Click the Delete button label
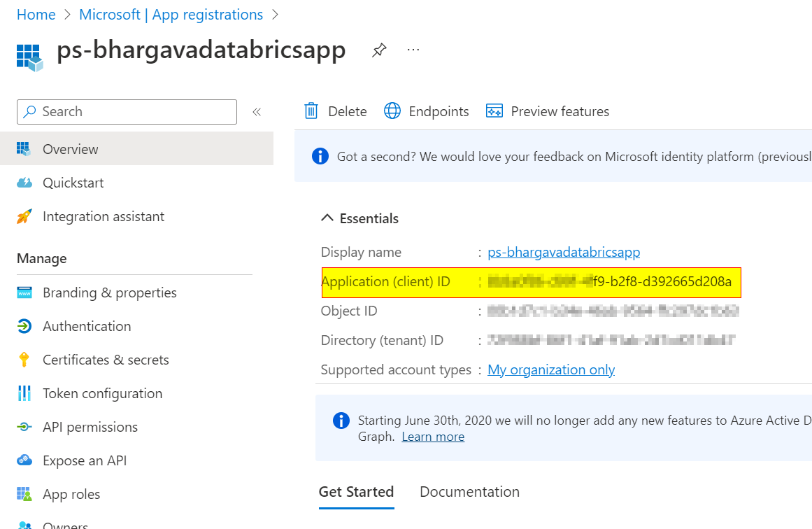The width and height of the screenshot is (812, 529). (348, 111)
